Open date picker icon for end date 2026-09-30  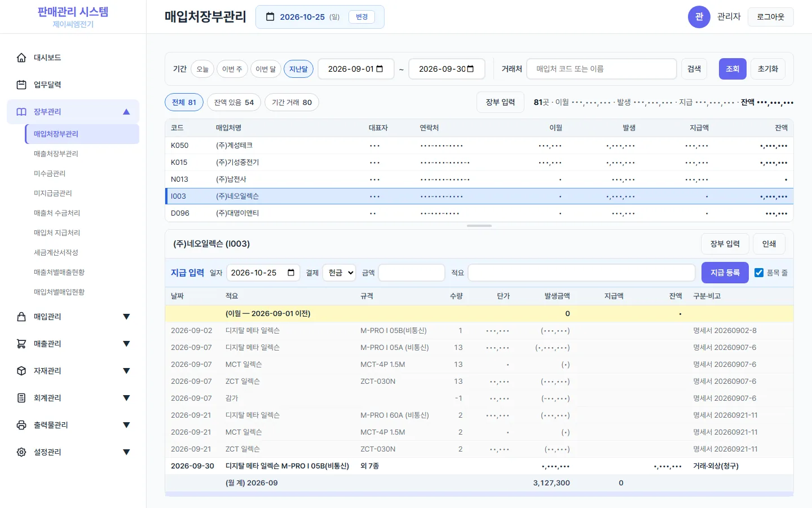(470, 69)
